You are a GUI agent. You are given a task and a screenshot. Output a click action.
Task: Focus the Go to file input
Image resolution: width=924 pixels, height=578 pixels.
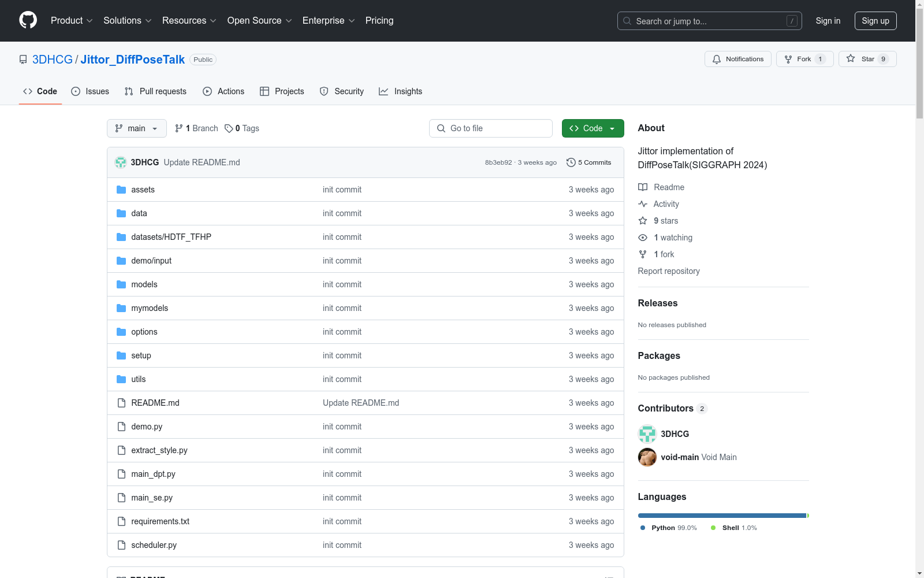(x=491, y=128)
